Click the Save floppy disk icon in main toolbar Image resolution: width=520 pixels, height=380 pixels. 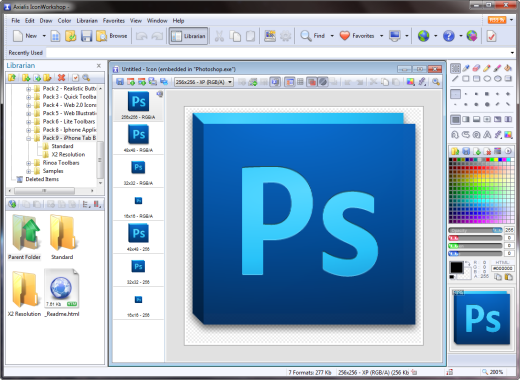86,36
